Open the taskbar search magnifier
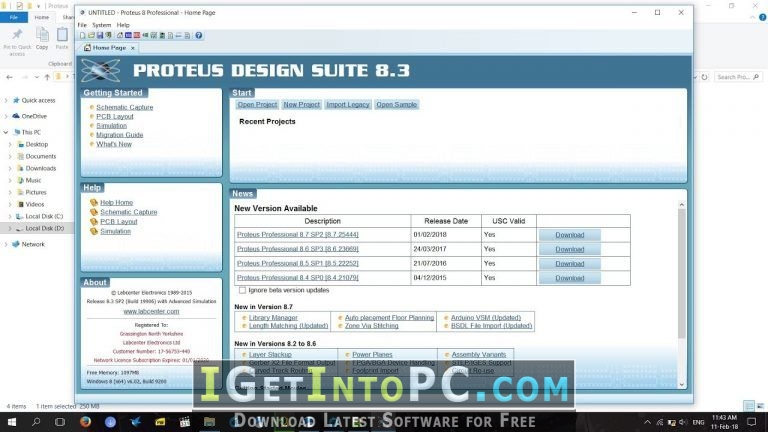Viewport: 768px width, 432px height. point(36,421)
